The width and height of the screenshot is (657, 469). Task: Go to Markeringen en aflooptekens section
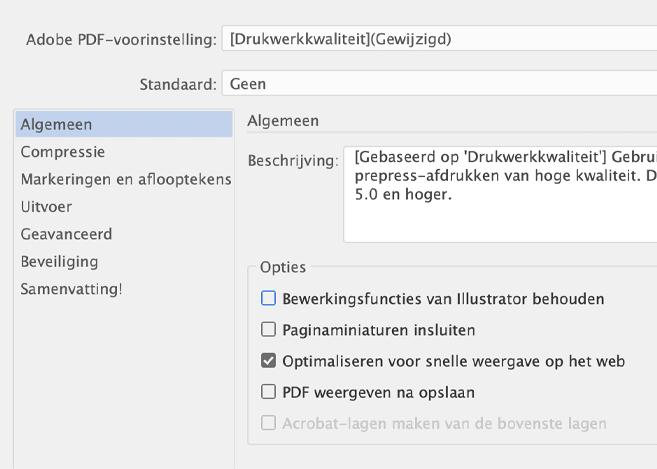(x=124, y=179)
